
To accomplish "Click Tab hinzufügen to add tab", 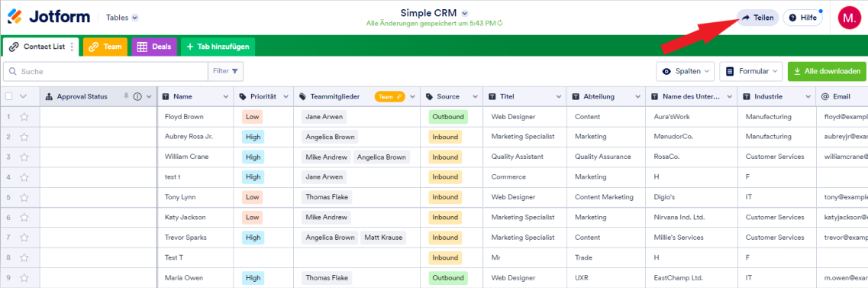I will 218,47.
